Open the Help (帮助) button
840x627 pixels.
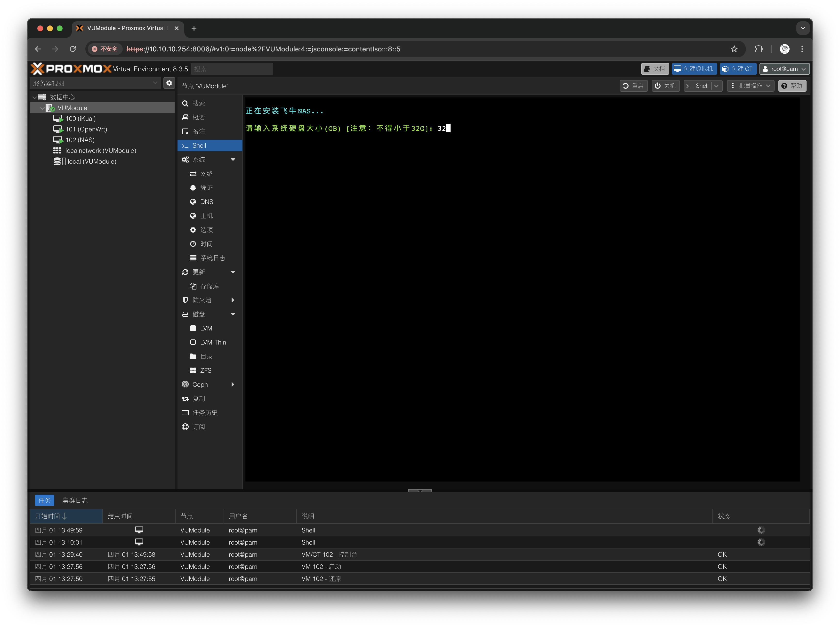(792, 86)
